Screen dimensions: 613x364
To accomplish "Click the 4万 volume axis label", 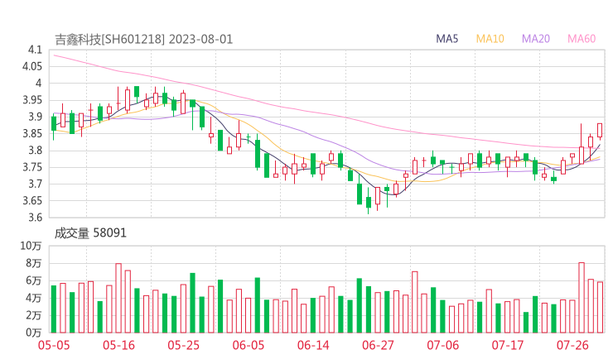I will pos(34,298).
